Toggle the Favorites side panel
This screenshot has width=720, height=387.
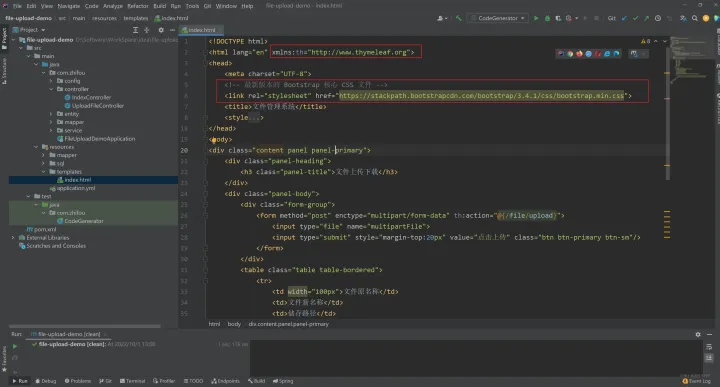tap(4, 359)
